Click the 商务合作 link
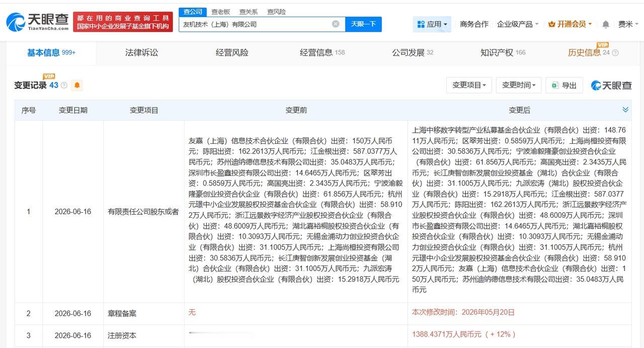Screen dimensions: 644x348 [x=474, y=24]
